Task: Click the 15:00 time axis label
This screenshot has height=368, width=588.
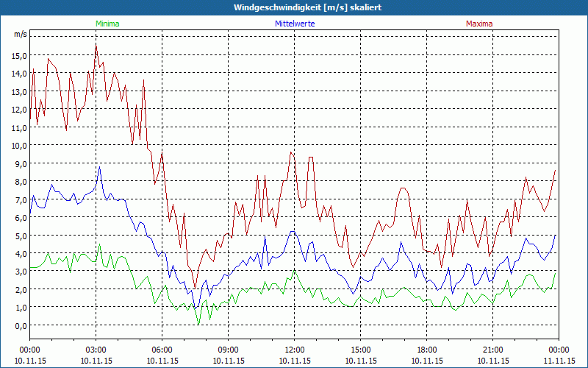Action: 361,349
